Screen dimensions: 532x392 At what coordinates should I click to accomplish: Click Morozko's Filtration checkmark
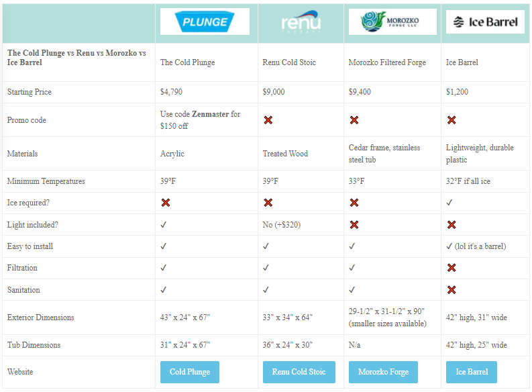[352, 267]
